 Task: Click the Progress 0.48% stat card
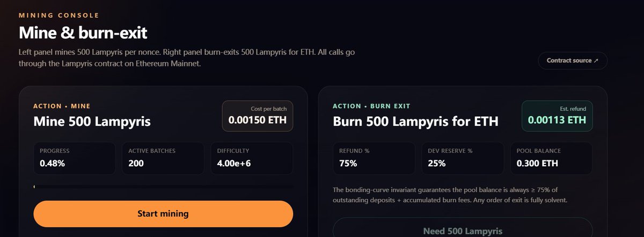pyautogui.click(x=74, y=158)
